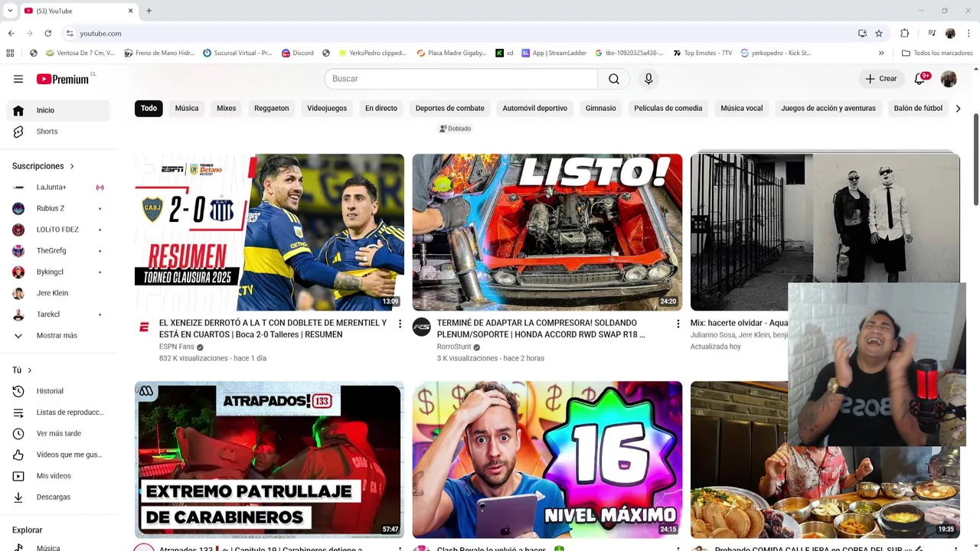This screenshot has width=980, height=551.
Task: Open the Chrome apps grid
Action: [10, 53]
